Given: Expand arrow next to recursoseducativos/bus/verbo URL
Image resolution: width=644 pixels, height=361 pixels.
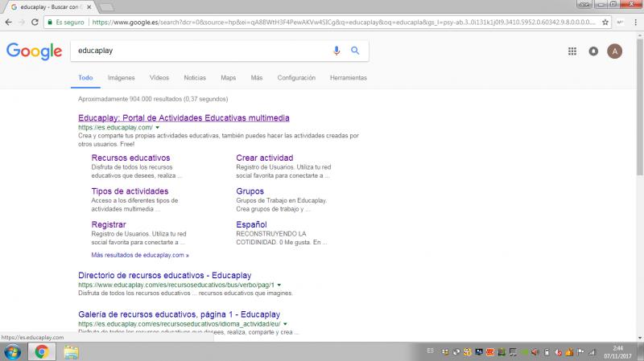Looking at the screenshot, I should (279, 285).
